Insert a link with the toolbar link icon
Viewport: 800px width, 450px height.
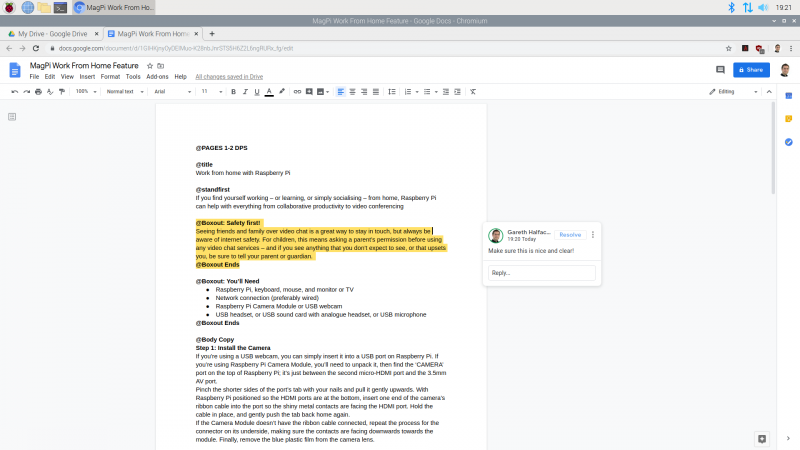297,91
